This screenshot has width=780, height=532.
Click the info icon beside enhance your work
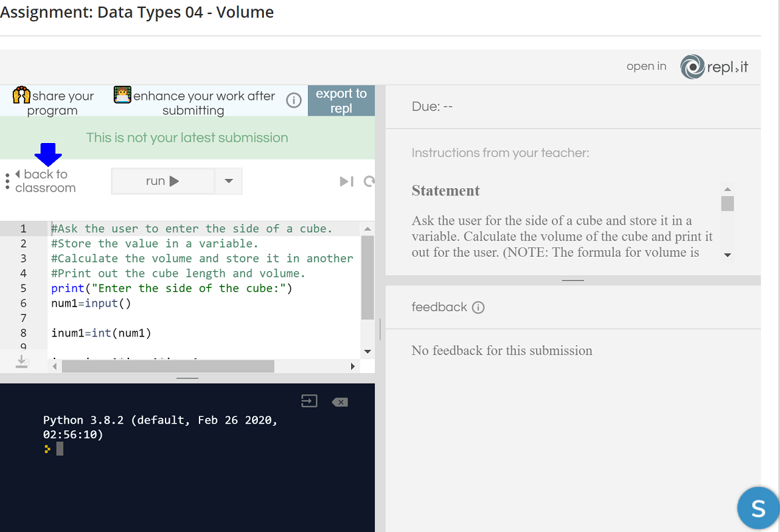[x=294, y=101]
